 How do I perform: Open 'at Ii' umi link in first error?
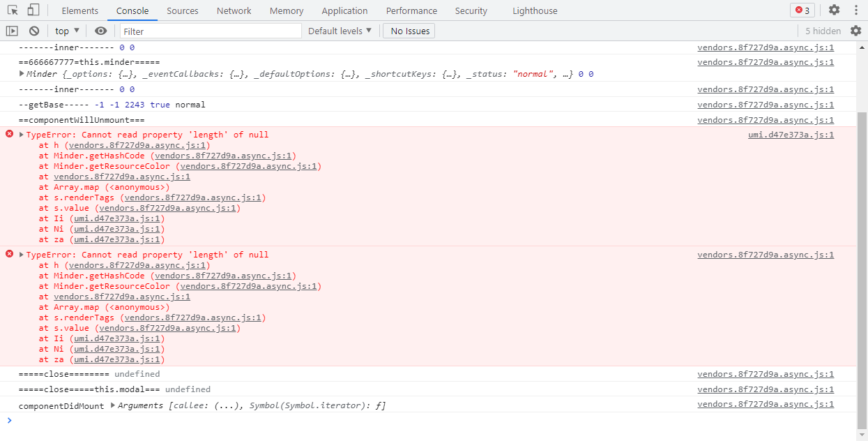(x=117, y=218)
